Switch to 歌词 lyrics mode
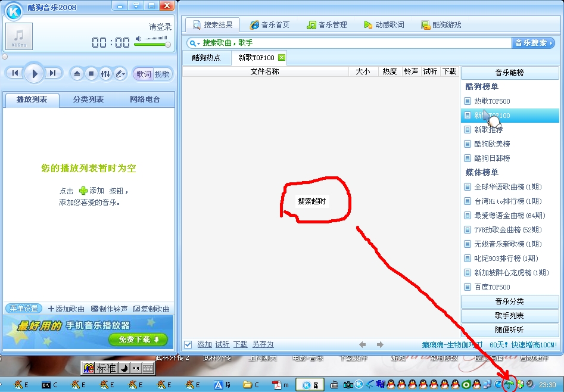The width and height of the screenshot is (564, 392). point(144,74)
